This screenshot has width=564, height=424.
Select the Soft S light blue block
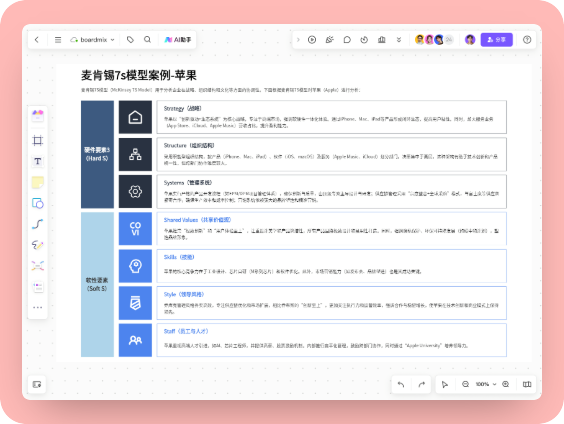point(97,284)
